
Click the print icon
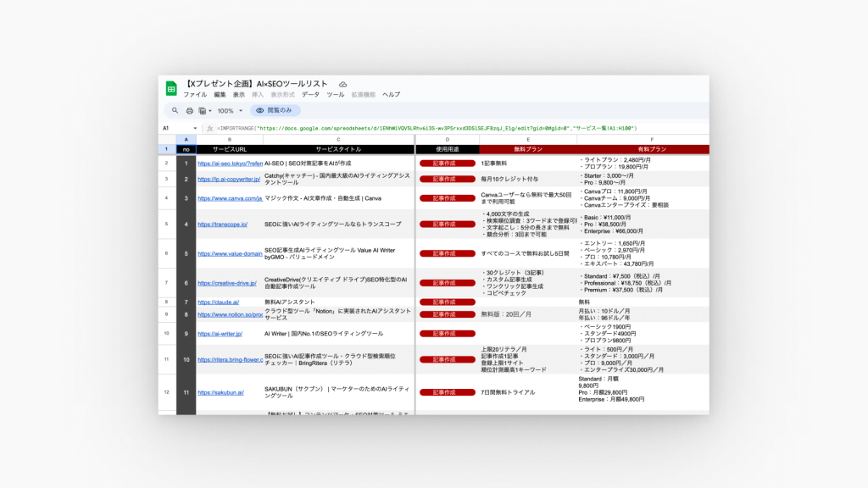coord(189,111)
